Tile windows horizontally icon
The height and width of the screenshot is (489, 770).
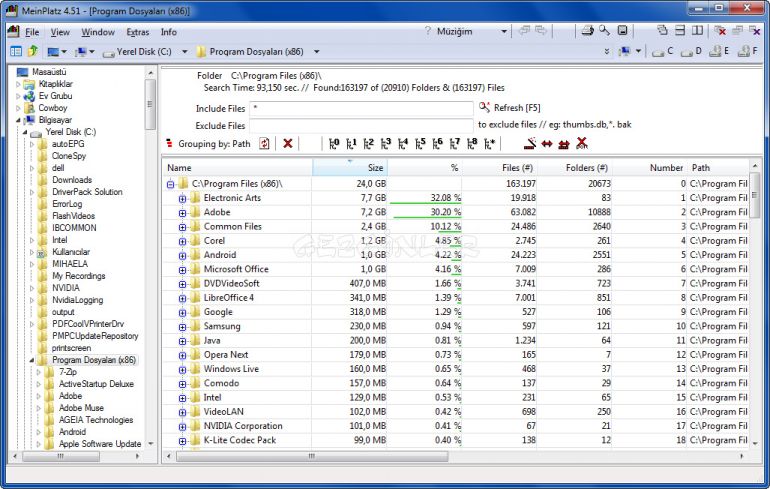[680, 31]
